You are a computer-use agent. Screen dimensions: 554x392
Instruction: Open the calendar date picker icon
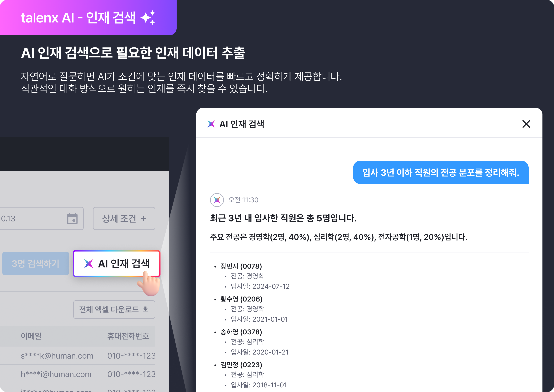click(72, 218)
